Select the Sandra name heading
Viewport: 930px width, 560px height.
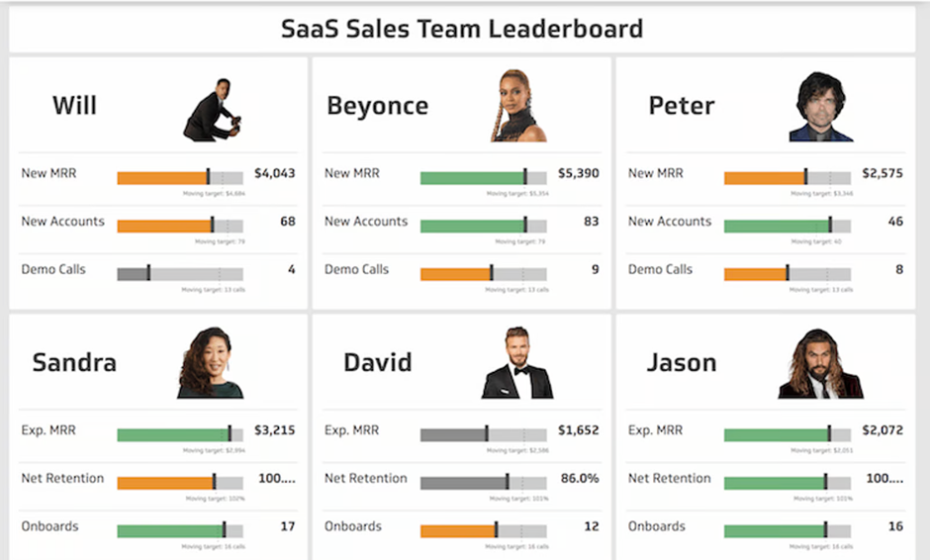[74, 362]
